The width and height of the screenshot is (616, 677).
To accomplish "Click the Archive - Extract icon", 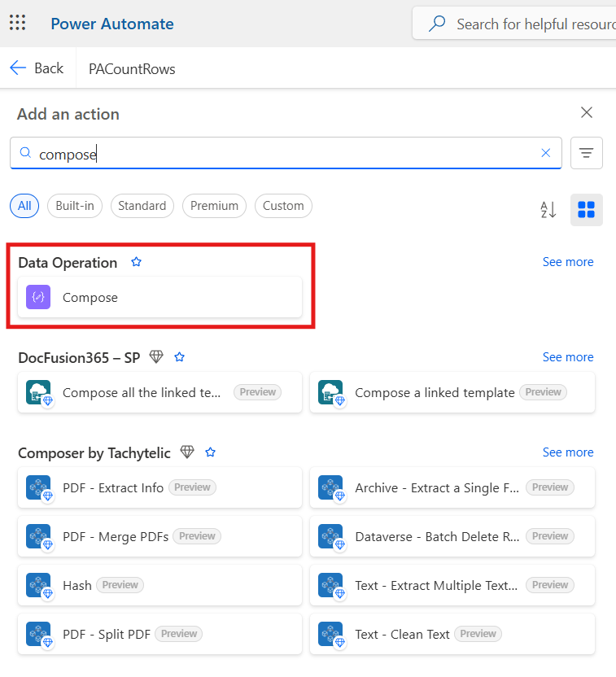I will pyautogui.click(x=331, y=488).
